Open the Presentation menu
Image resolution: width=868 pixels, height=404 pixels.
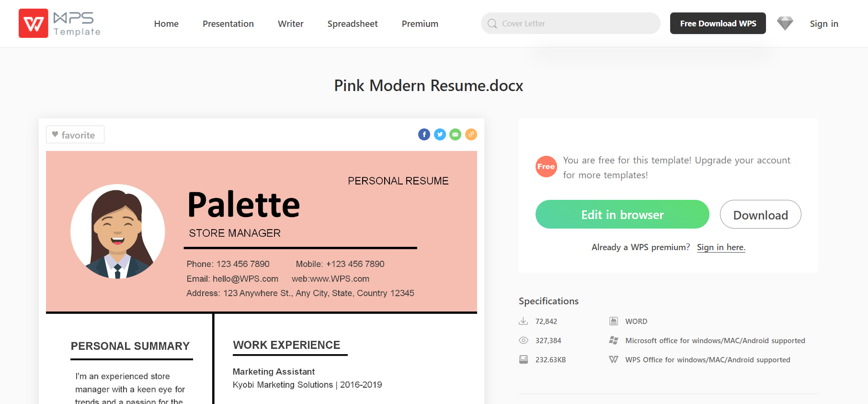(228, 23)
